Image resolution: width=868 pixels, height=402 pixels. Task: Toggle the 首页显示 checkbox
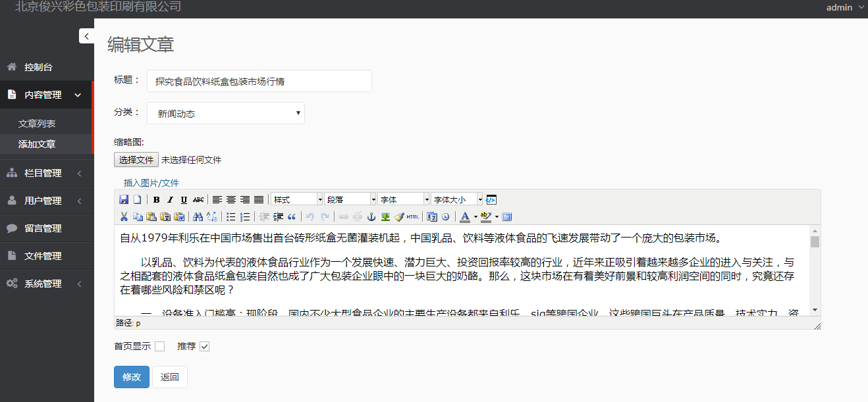159,347
